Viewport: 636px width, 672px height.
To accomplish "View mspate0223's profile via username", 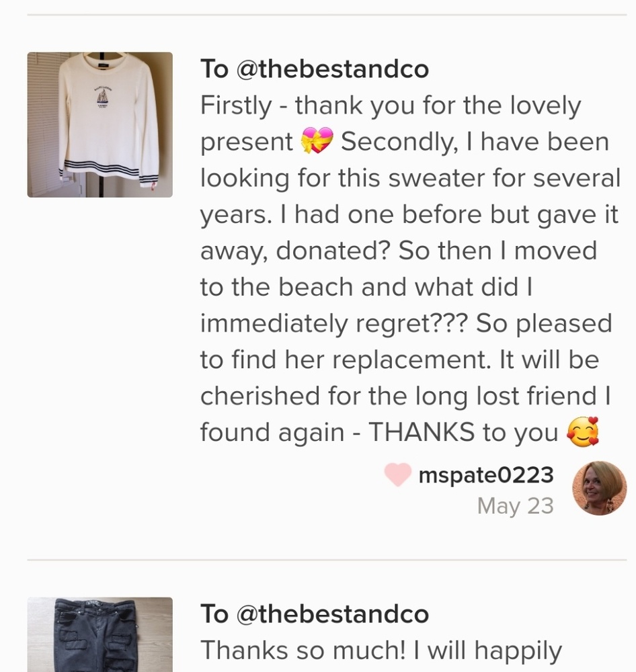I will [x=486, y=475].
